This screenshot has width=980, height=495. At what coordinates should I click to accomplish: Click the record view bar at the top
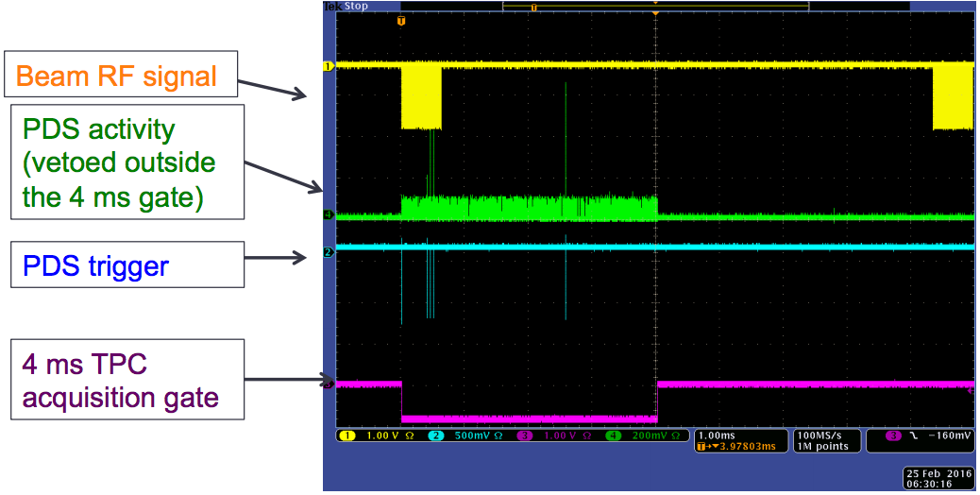pyautogui.click(x=655, y=7)
